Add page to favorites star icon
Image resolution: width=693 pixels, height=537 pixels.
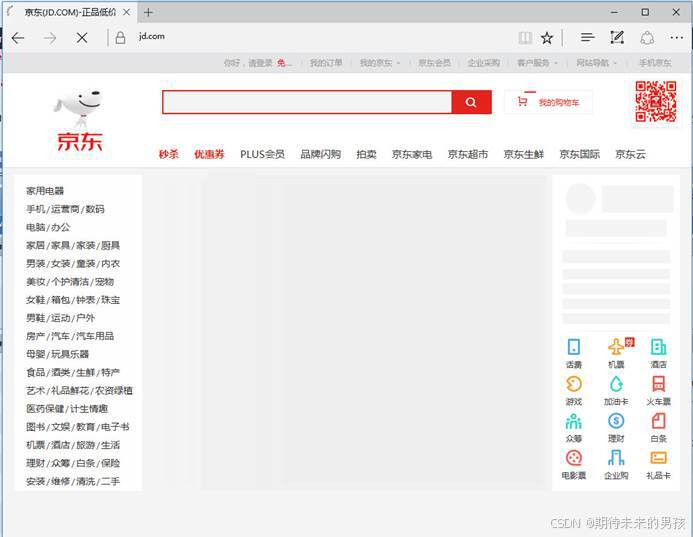(547, 38)
